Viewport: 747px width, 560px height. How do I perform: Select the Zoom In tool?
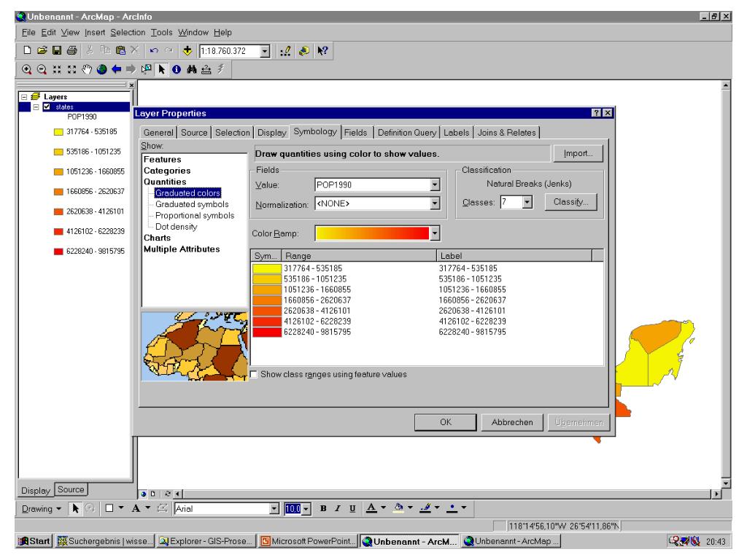click(x=27, y=69)
